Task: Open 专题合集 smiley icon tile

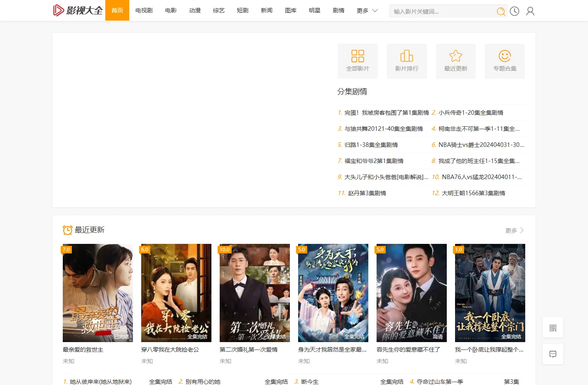Action: tap(505, 61)
